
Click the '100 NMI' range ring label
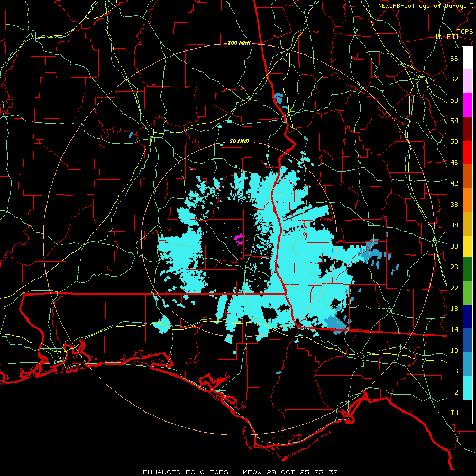tap(239, 43)
